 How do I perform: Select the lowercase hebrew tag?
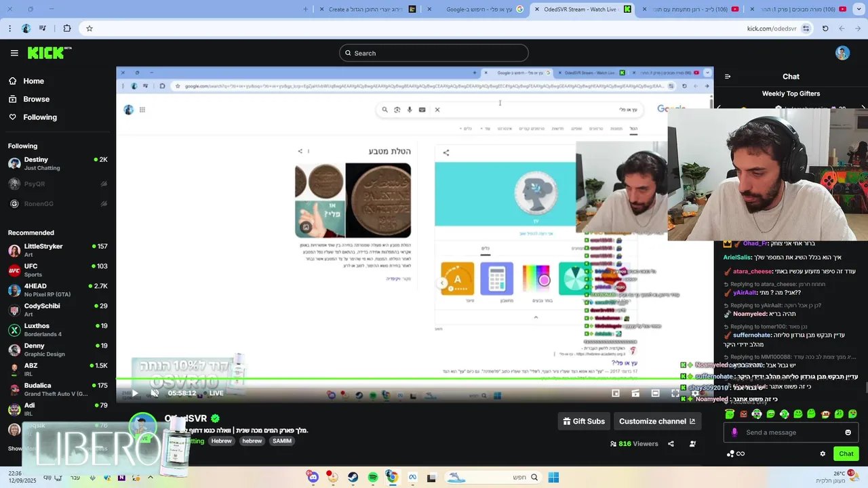[252, 441]
